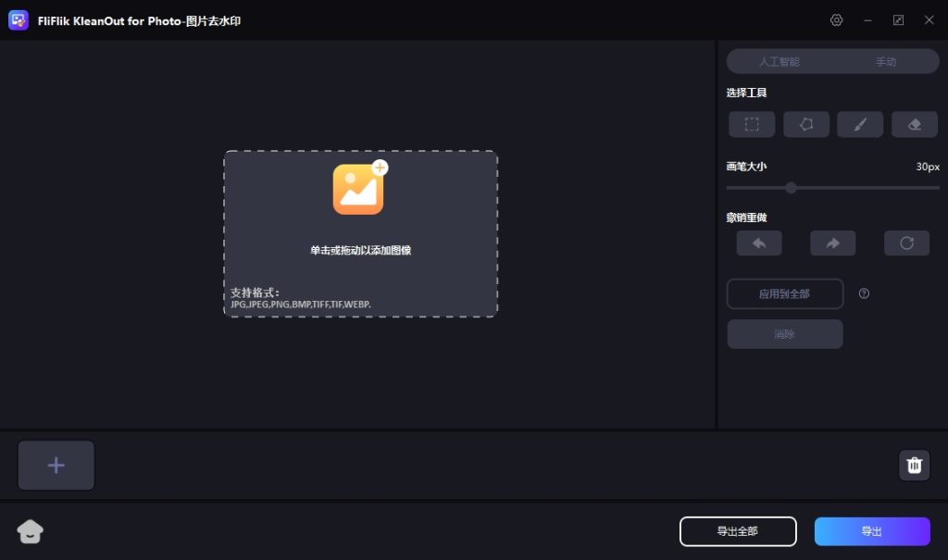Click the blue 导出 button
Image resolution: width=948 pixels, height=560 pixels.
coord(871,531)
